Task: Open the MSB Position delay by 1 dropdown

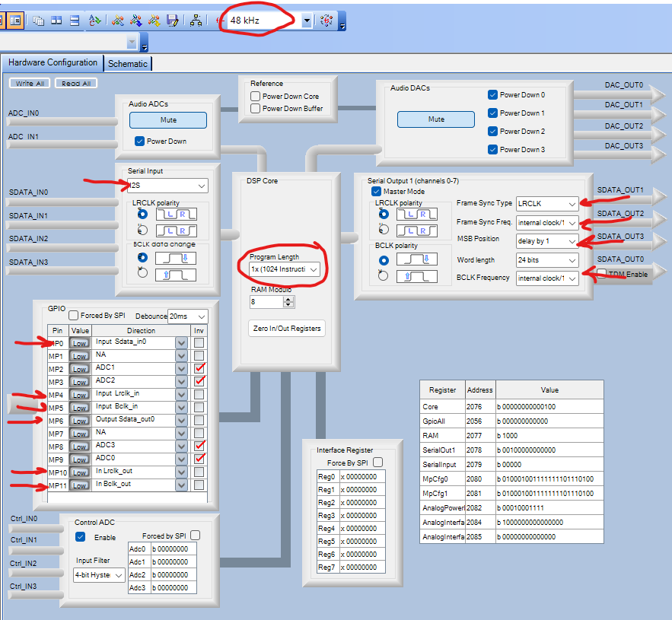Action: [x=572, y=241]
